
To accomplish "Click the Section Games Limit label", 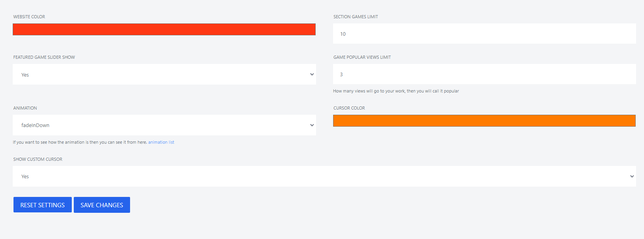I will [356, 17].
